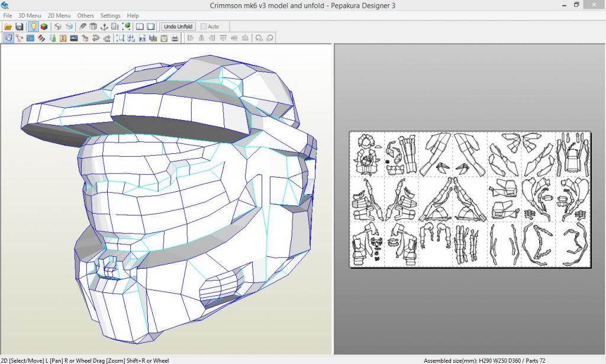Viewport: 606px width, 364px height.
Task: Click the open file folder icon
Action: point(8,27)
